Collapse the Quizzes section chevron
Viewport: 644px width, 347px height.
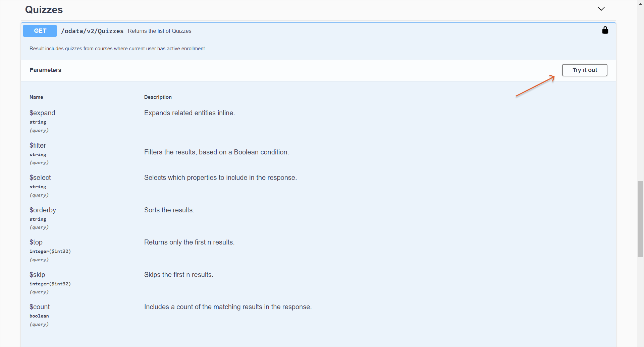pos(601,9)
